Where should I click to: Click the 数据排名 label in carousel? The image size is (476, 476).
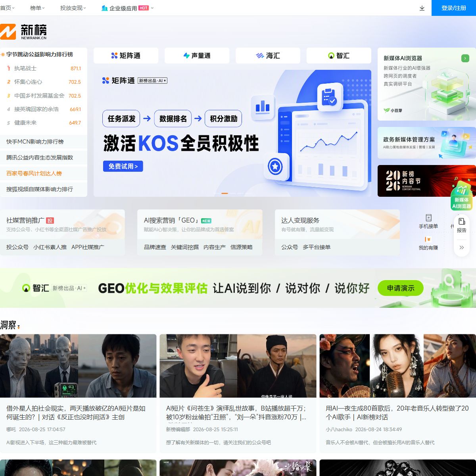[173, 119]
